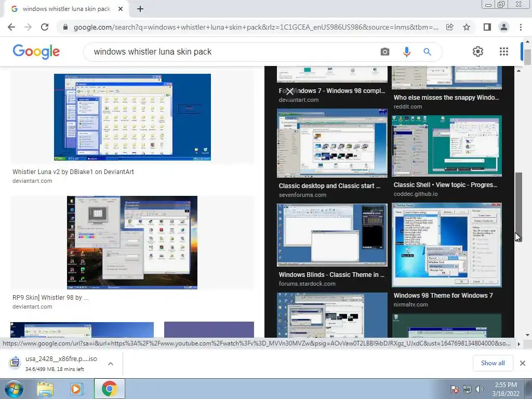Expand the usa_2428 iso download options chevron
Screen dimensions: 532x399
point(110,364)
